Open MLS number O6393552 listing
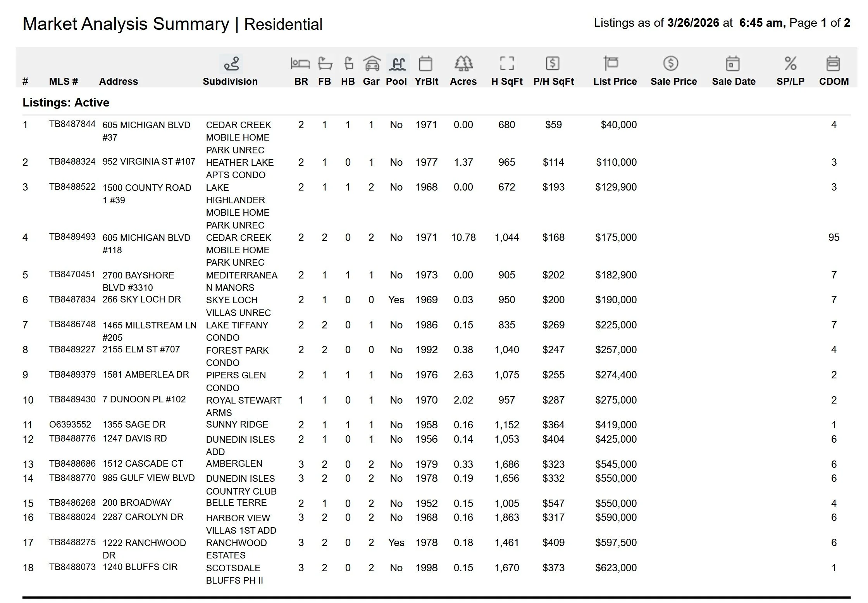Viewport: 868px width, 603px height. [70, 424]
